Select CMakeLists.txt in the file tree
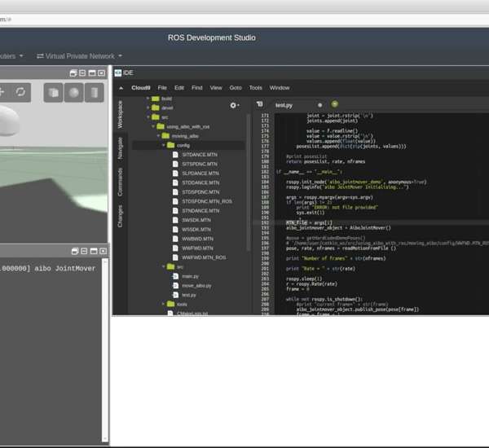Image resolution: width=489 pixels, height=448 pixels. 192,313
